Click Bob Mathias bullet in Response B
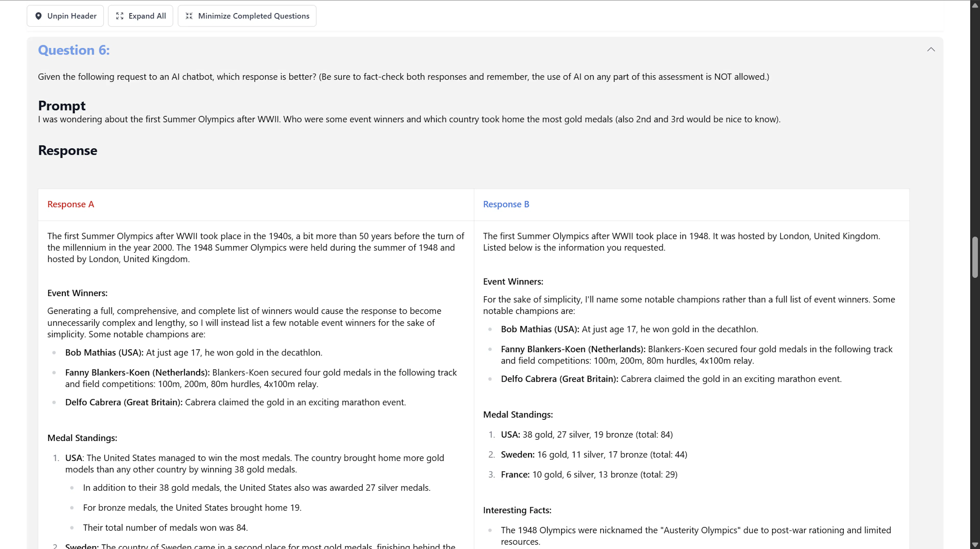 click(629, 329)
